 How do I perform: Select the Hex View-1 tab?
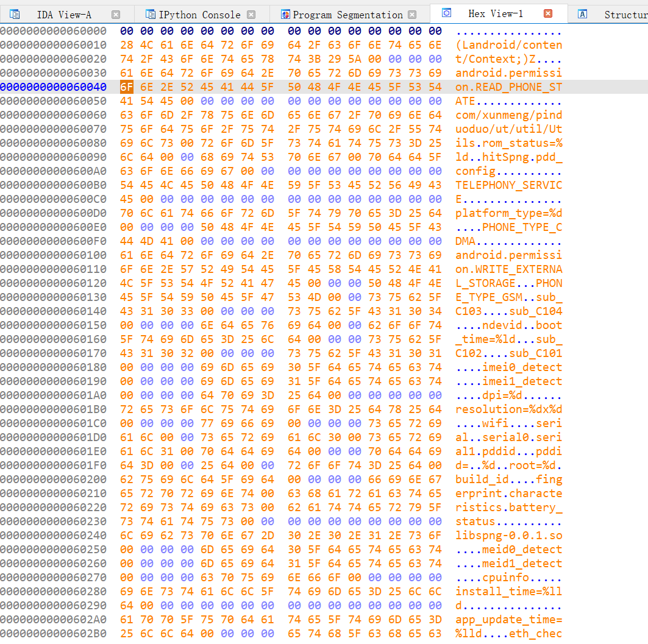pyautogui.click(x=496, y=13)
